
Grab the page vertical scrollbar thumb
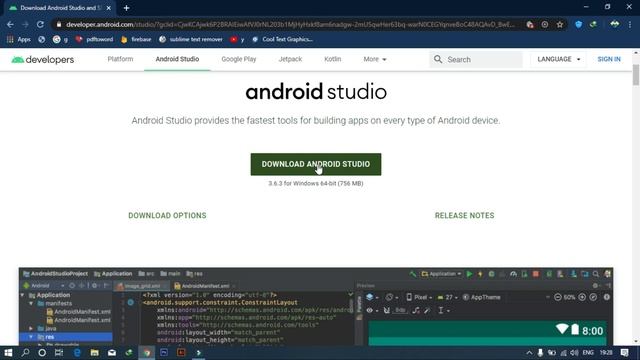[636, 75]
